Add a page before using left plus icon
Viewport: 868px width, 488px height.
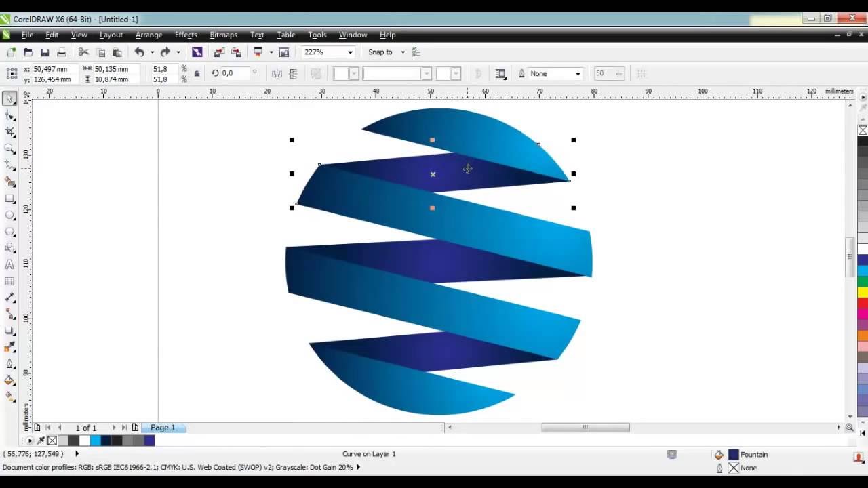(37, 428)
